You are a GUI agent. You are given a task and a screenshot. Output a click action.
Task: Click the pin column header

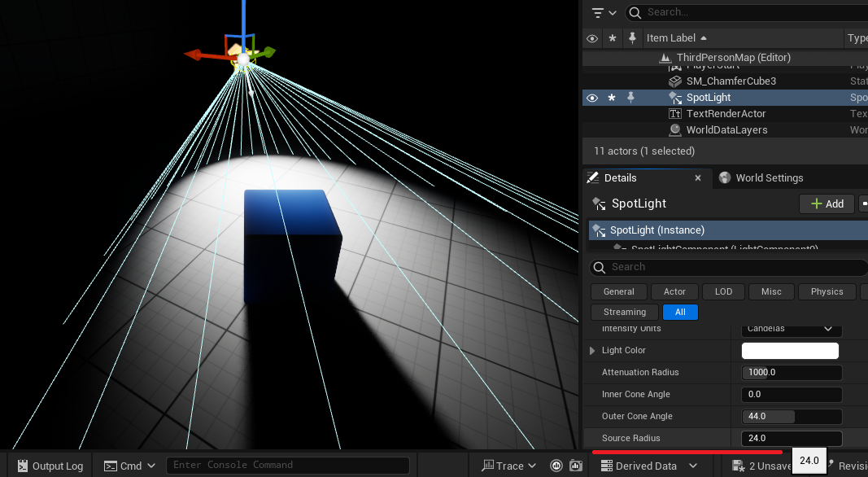coord(631,37)
